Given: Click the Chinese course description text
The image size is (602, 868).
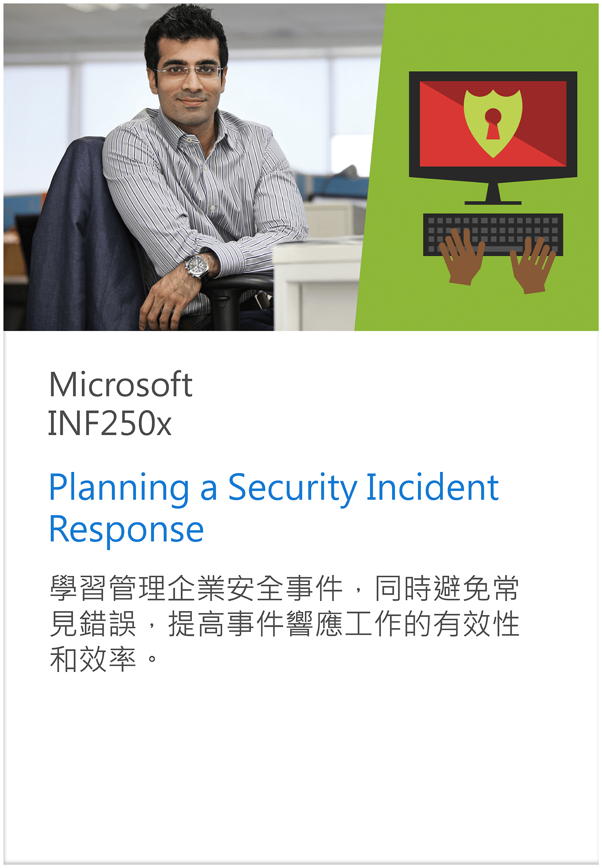Looking at the screenshot, I should [284, 623].
